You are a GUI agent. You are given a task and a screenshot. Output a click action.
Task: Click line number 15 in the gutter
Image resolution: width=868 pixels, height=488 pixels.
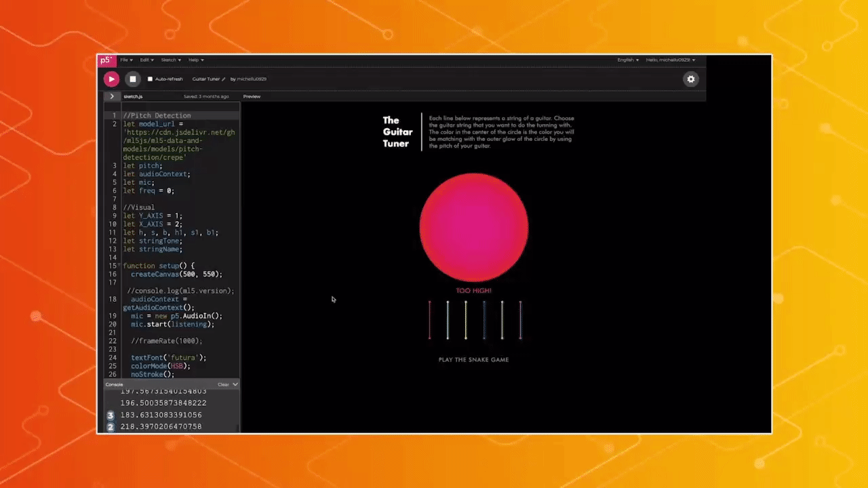tap(114, 266)
